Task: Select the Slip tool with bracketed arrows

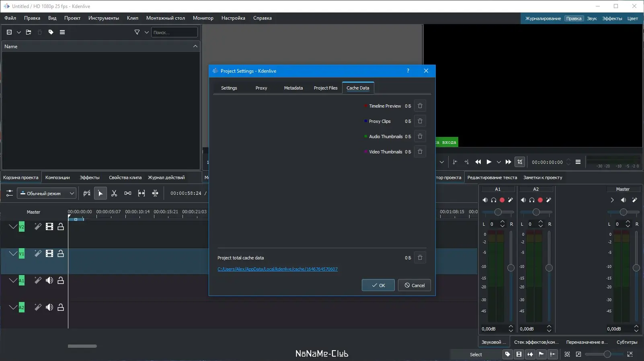Action: click(142, 193)
